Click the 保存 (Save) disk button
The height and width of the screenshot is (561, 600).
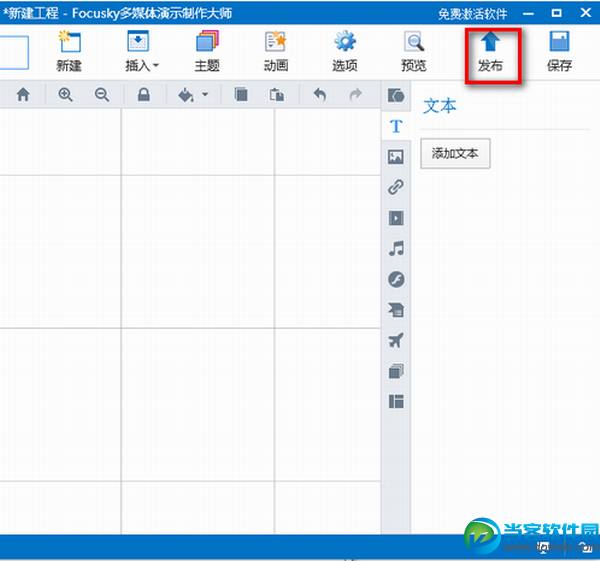[559, 51]
